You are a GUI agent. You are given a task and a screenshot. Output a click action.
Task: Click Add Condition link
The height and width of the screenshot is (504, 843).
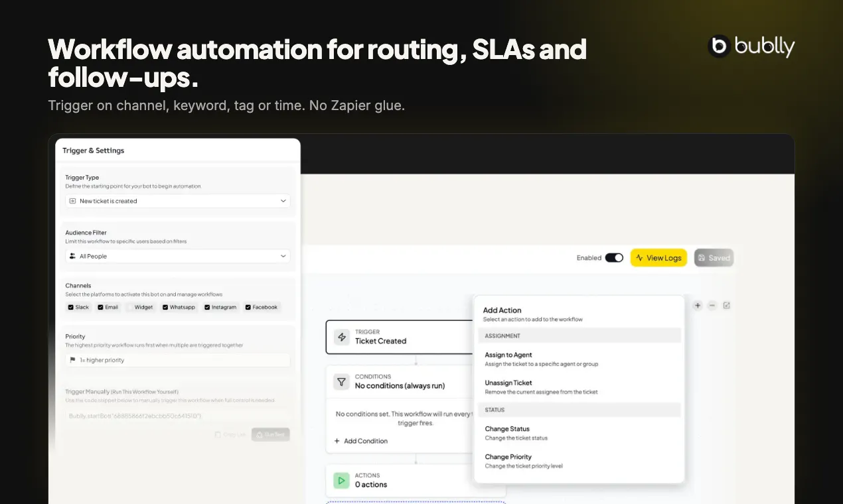(x=361, y=441)
